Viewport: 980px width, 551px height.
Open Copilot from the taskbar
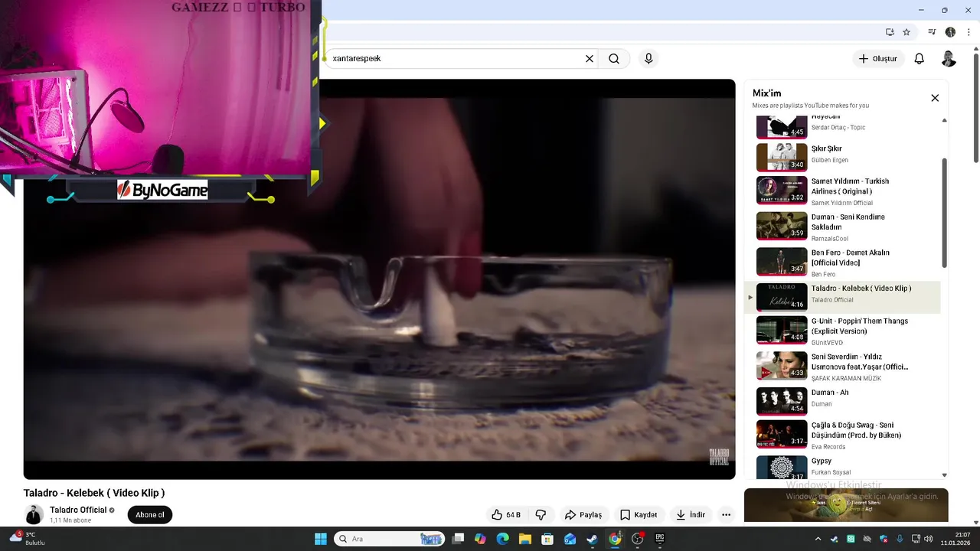click(480, 539)
